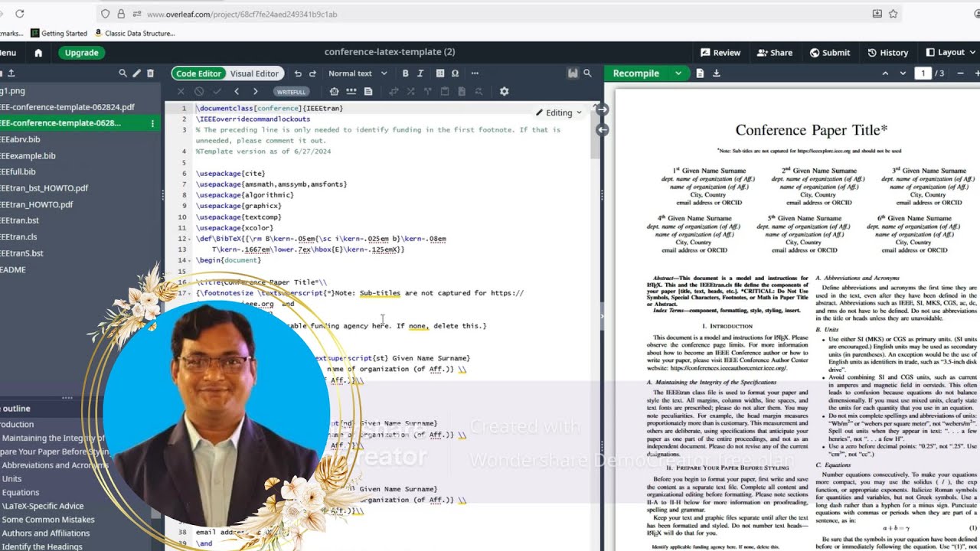Screen dimensions: 980x551
Task: Recompile the LaTeX document
Action: (x=636, y=73)
